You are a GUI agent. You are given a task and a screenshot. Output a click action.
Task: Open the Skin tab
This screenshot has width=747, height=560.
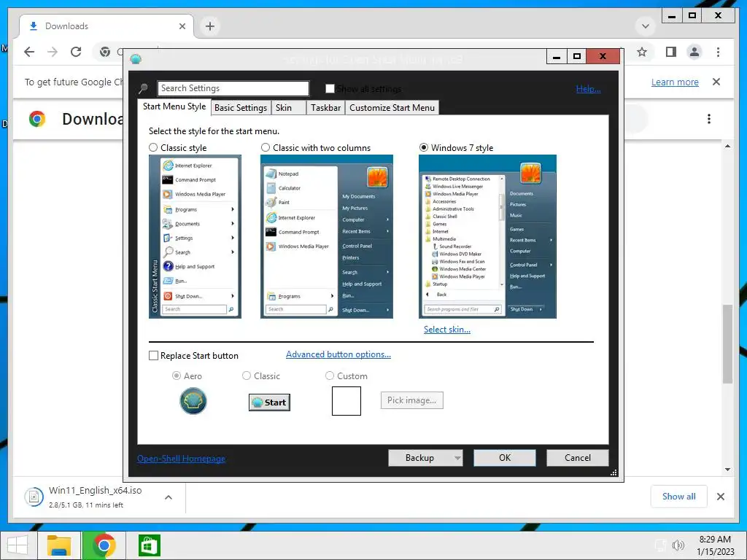(289, 108)
